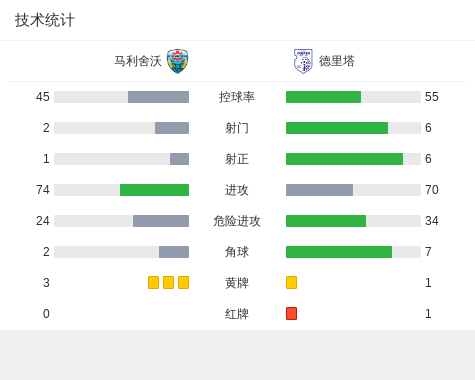Click the last yellow card of 马利舍沃
Viewport: 475px width, 380px height.
click(183, 282)
